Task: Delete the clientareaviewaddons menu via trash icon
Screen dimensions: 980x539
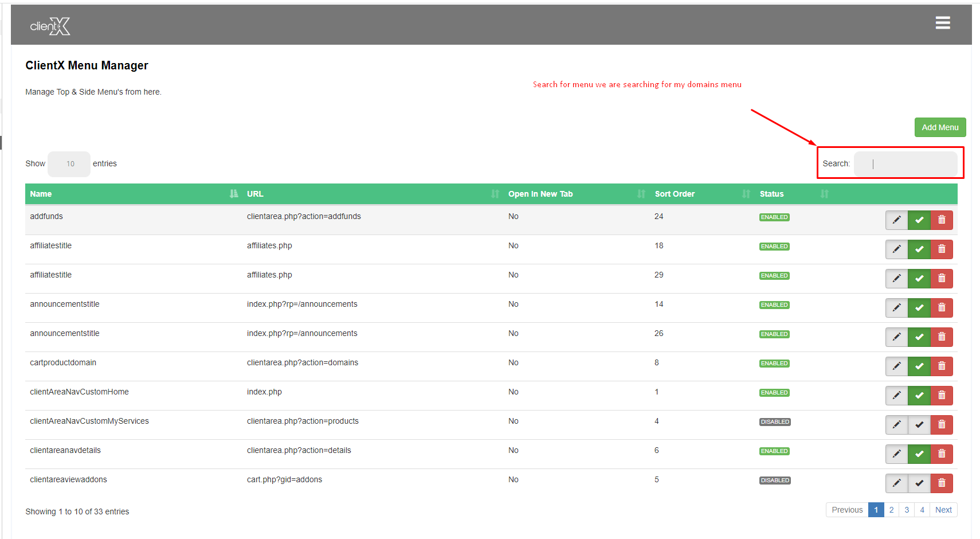Action: pos(942,483)
